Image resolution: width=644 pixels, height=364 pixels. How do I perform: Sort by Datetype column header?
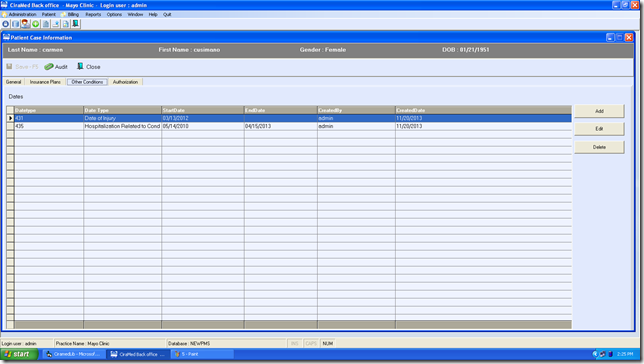49,110
